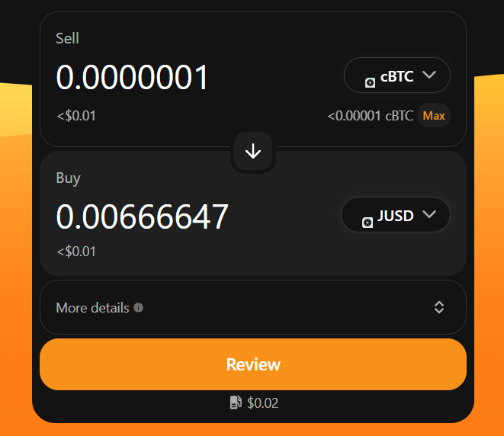
Task: Expand the More details section chevron
Action: click(x=439, y=307)
